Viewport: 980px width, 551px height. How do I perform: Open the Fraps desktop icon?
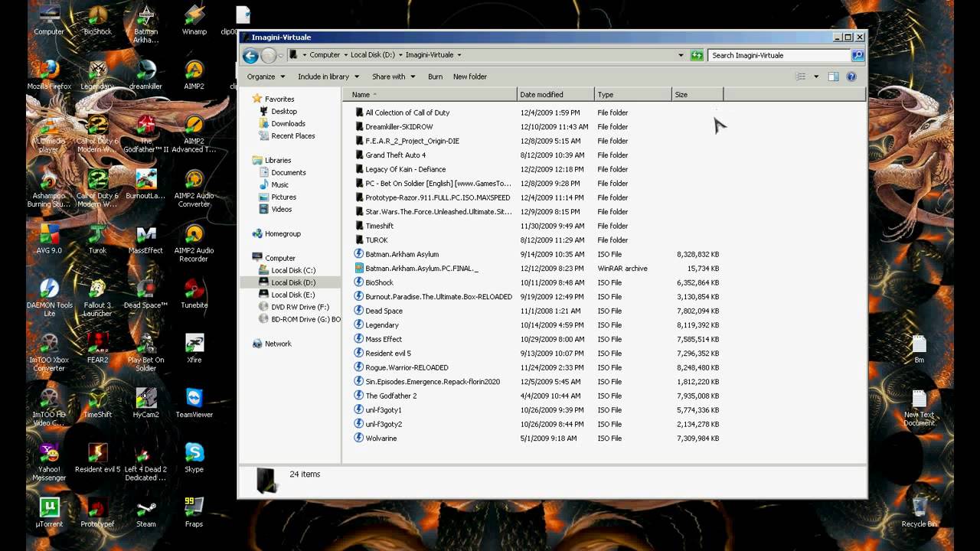(194, 514)
